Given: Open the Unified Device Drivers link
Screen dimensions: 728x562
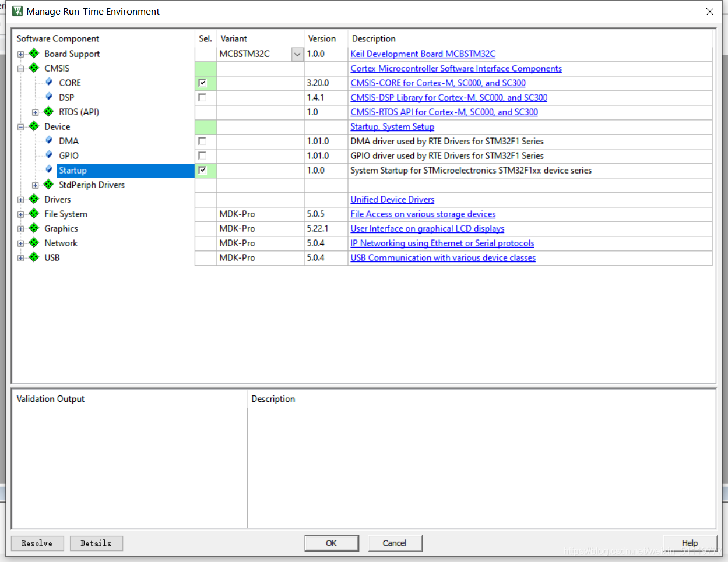Looking at the screenshot, I should pos(392,199).
